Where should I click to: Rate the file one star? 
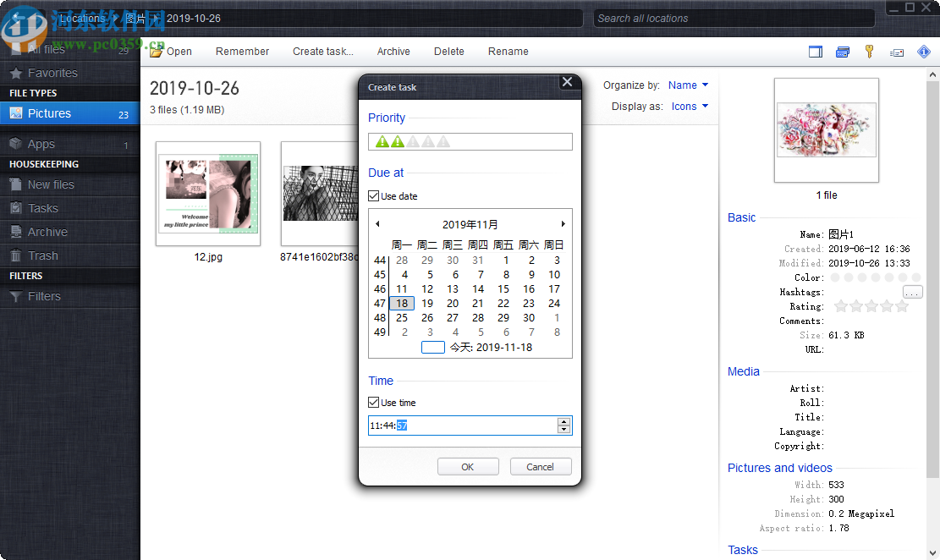coord(841,306)
